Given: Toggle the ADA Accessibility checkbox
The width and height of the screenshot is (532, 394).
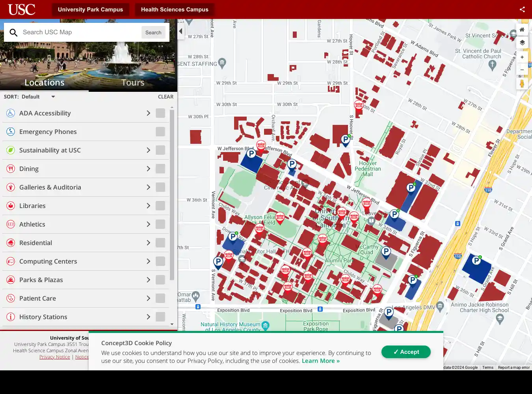Looking at the screenshot, I should [160, 113].
